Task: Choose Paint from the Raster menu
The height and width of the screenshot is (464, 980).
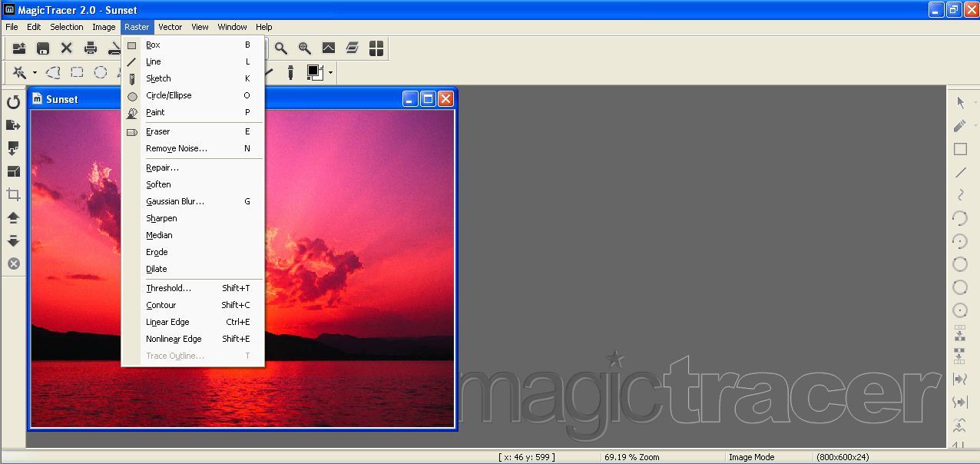Action: (x=193, y=112)
